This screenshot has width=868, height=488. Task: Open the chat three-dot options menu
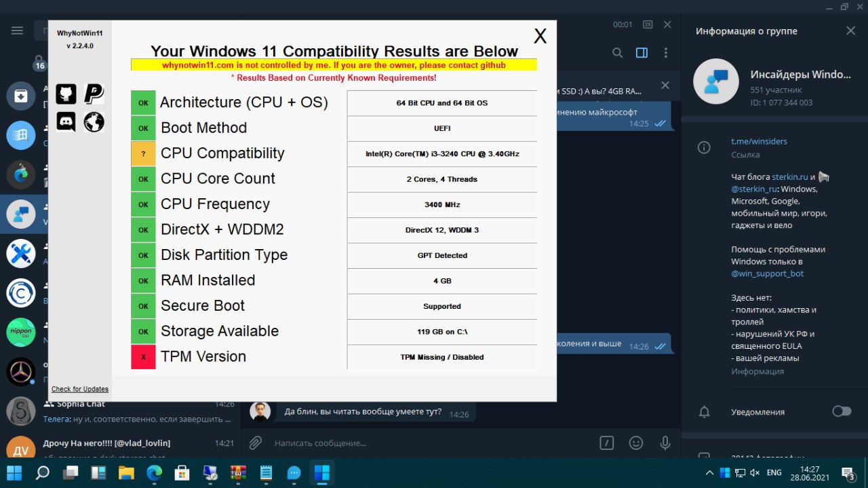[666, 53]
